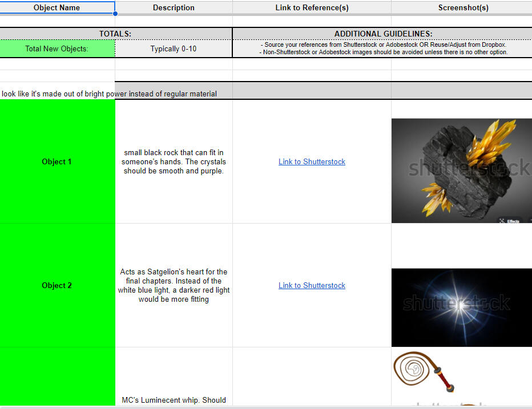The height and width of the screenshot is (409, 532).
Task: Open the Shutterstock link in the Object 2 row
Action: 312,286
